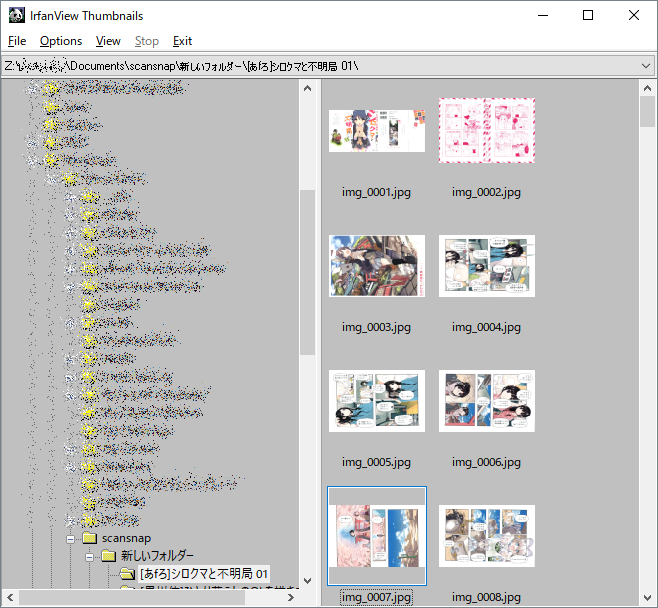Screen dimensions: 658x608
Task: Collapse the scansnap folder node
Action: (x=70, y=539)
